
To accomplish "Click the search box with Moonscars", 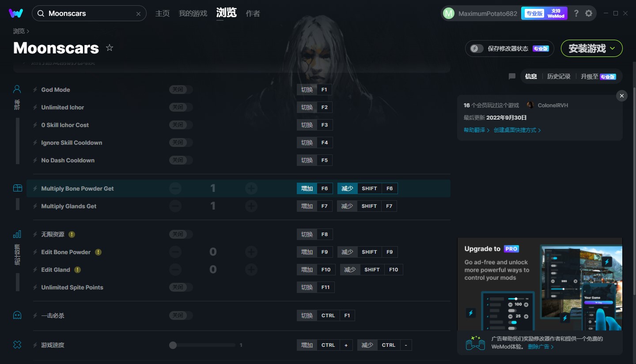I will pos(89,14).
